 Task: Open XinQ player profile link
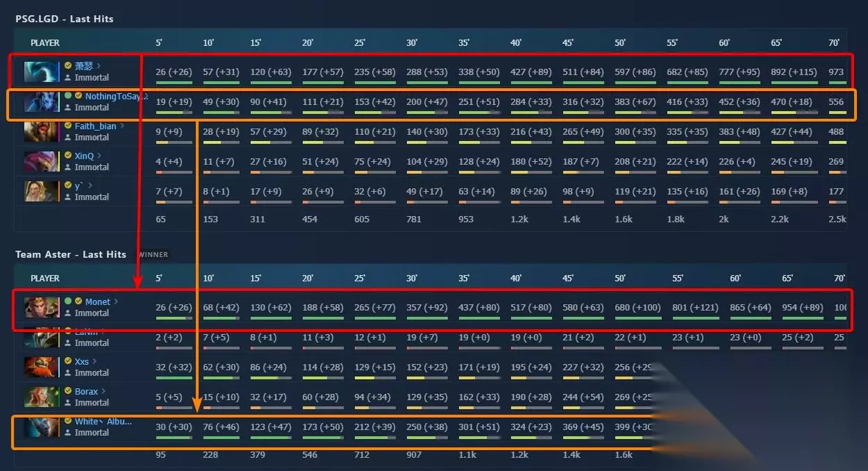point(84,156)
